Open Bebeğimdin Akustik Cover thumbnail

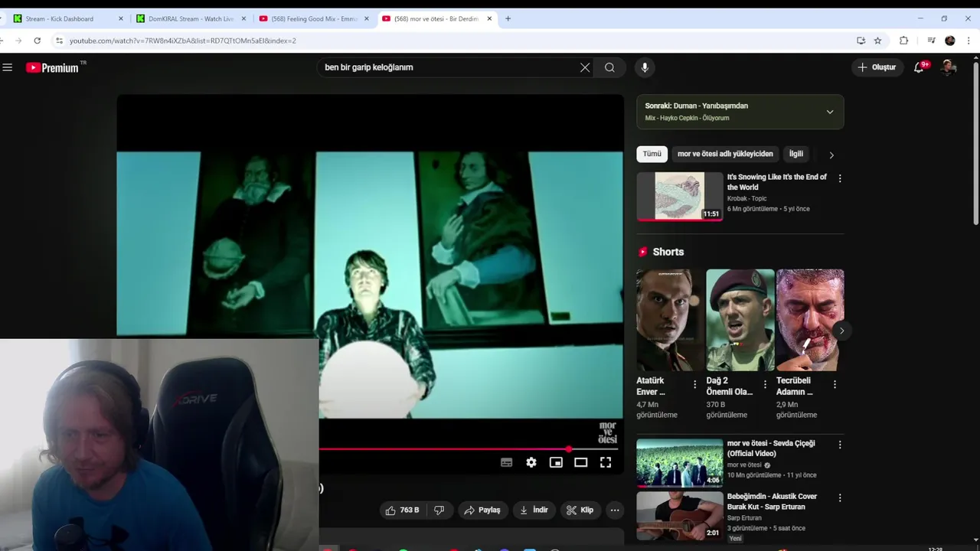coord(679,516)
